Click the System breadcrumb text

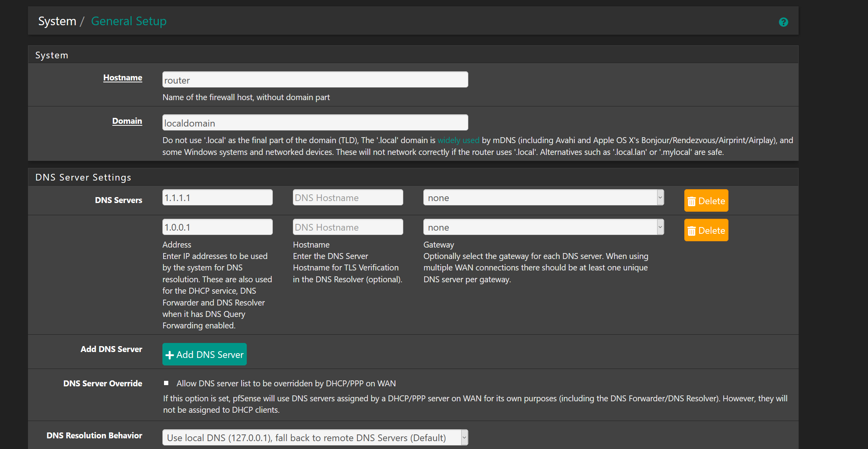(57, 21)
